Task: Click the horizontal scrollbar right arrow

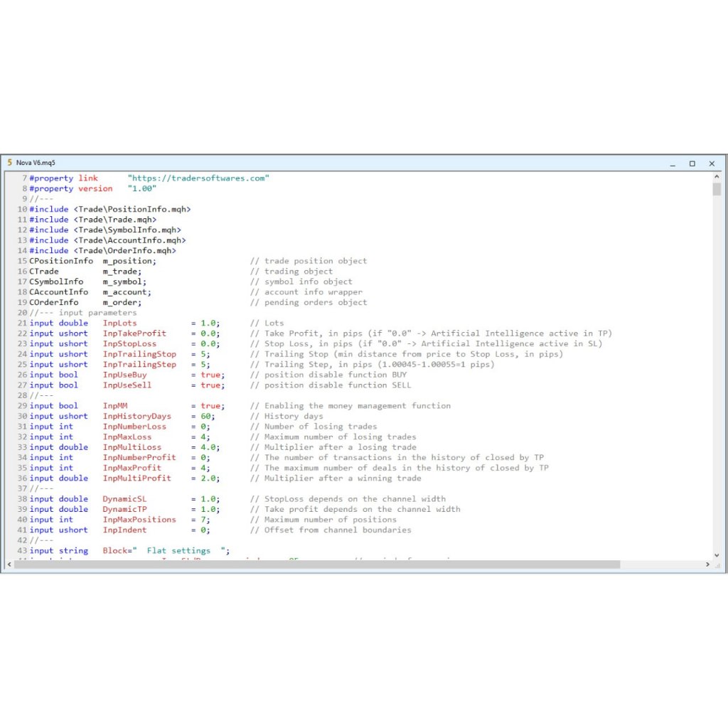Action: pyautogui.click(x=707, y=564)
